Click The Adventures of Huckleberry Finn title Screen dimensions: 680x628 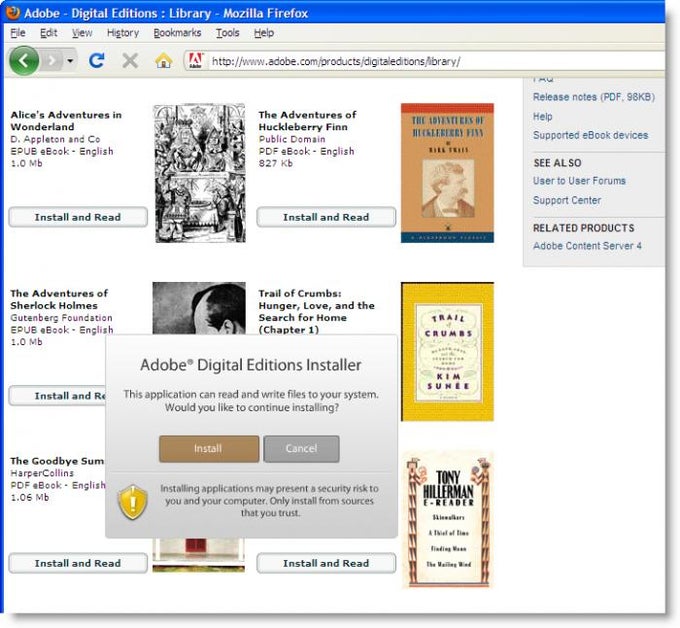[307, 121]
